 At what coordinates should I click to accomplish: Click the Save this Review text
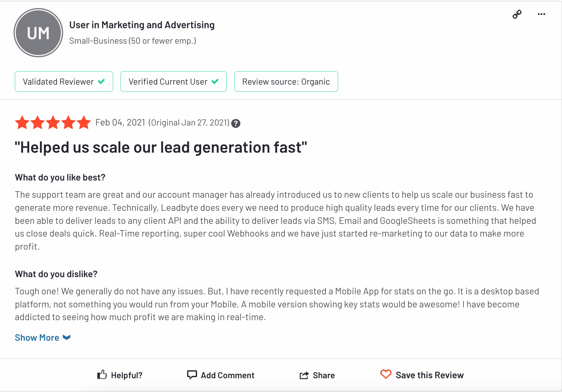(x=430, y=375)
